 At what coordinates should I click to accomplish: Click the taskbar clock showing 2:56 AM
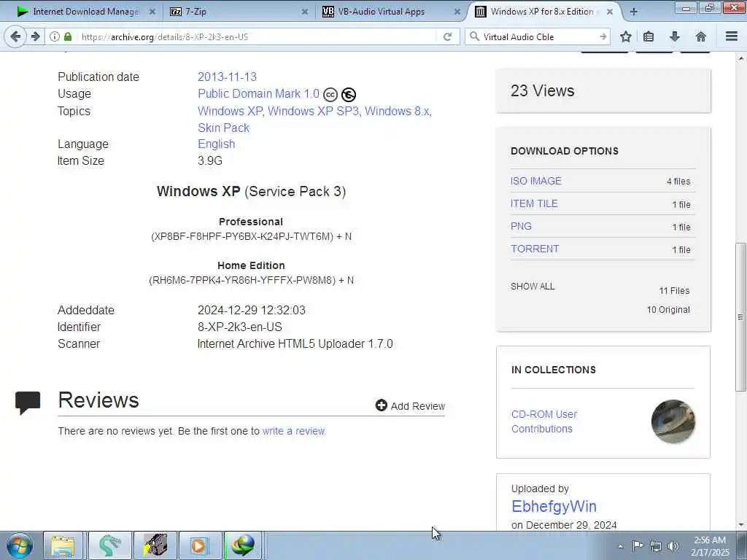710,546
